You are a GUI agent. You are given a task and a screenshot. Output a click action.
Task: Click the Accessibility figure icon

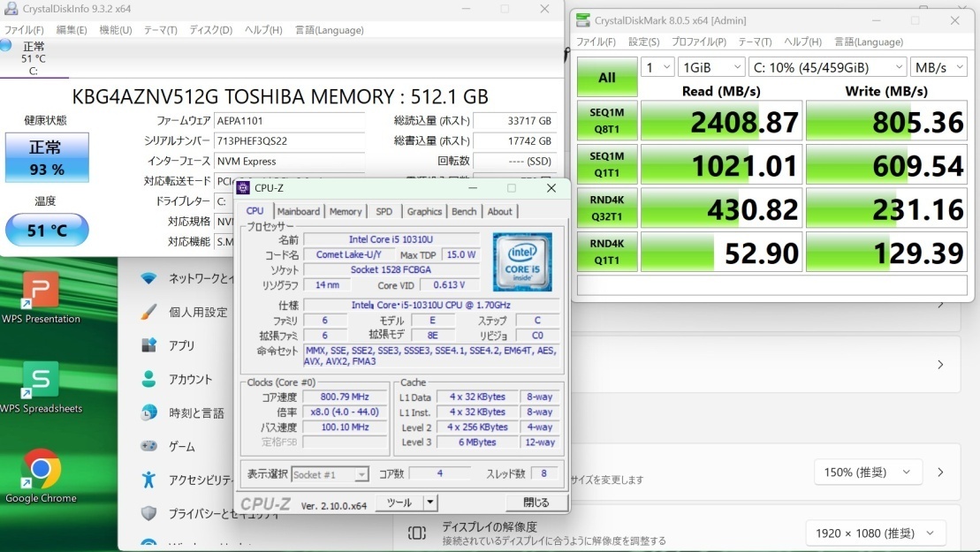(148, 480)
